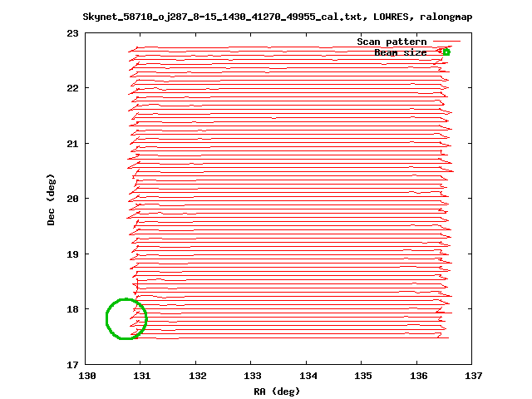Click the y-axis tick label 23
The image size is (532, 399).
click(72, 33)
